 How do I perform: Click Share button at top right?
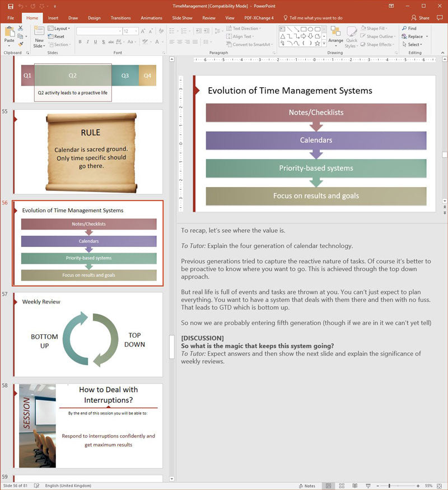tap(420, 18)
